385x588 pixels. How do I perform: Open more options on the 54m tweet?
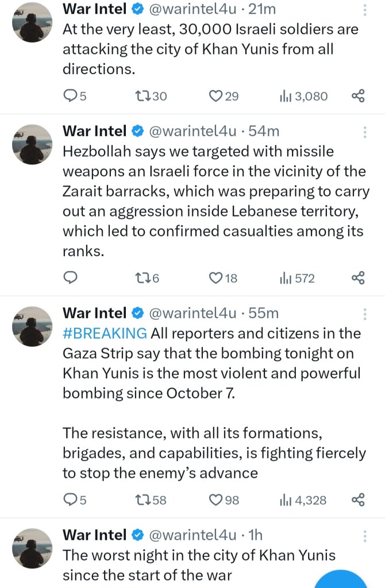pos(365,131)
